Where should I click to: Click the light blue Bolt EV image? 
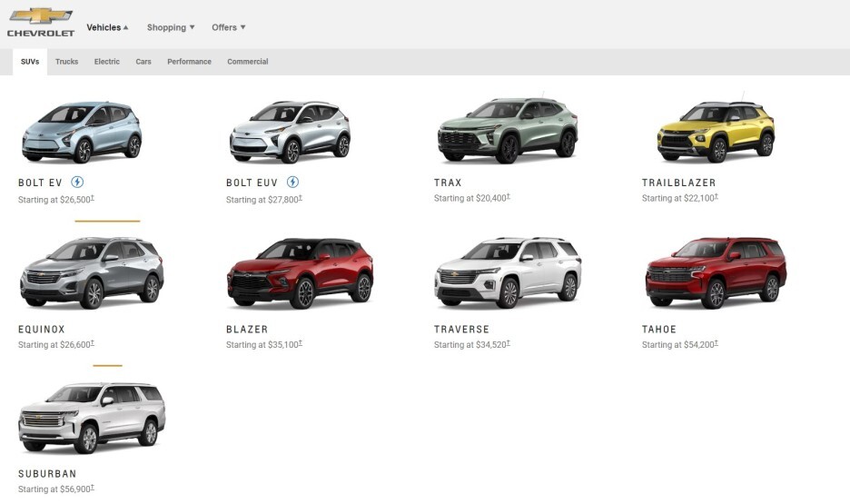82,132
